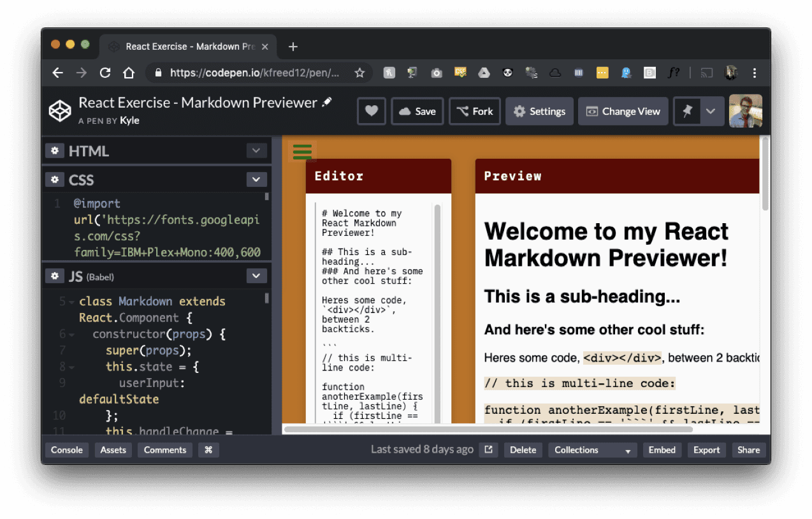Select the React Exercise browser tab

pos(188,47)
